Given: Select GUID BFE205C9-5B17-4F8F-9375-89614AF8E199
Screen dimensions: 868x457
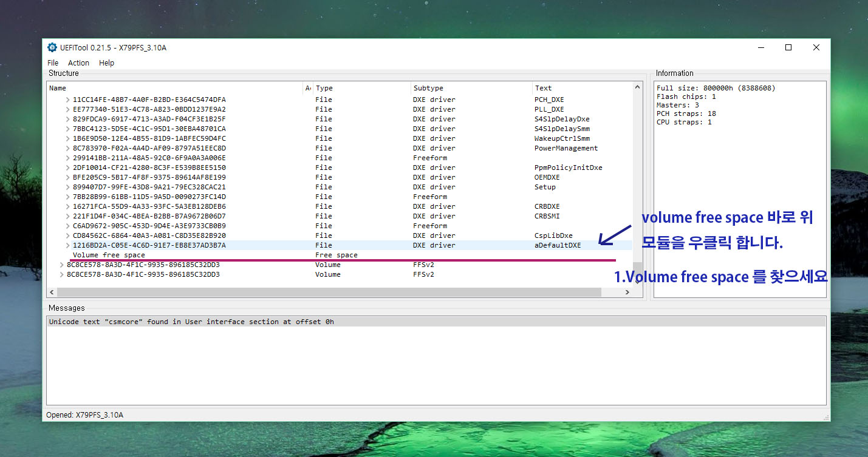Looking at the screenshot, I should (149, 177).
